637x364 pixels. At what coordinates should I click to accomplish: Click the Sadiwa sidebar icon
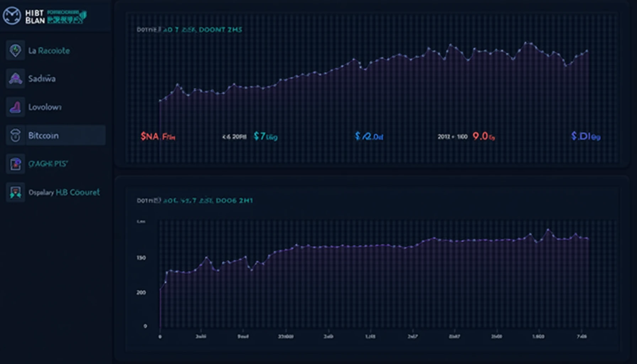point(15,79)
